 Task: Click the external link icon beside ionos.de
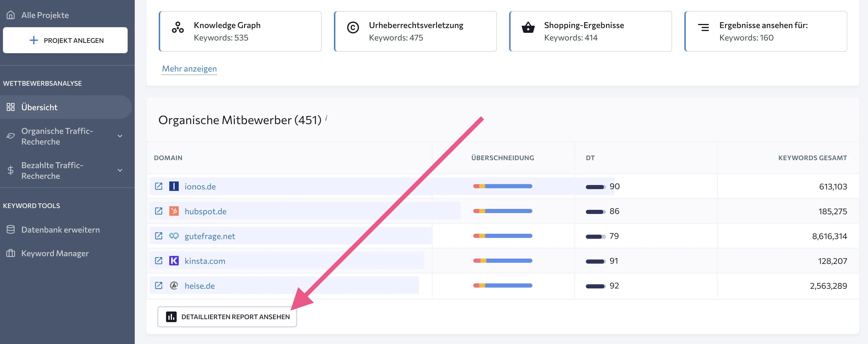tap(159, 186)
